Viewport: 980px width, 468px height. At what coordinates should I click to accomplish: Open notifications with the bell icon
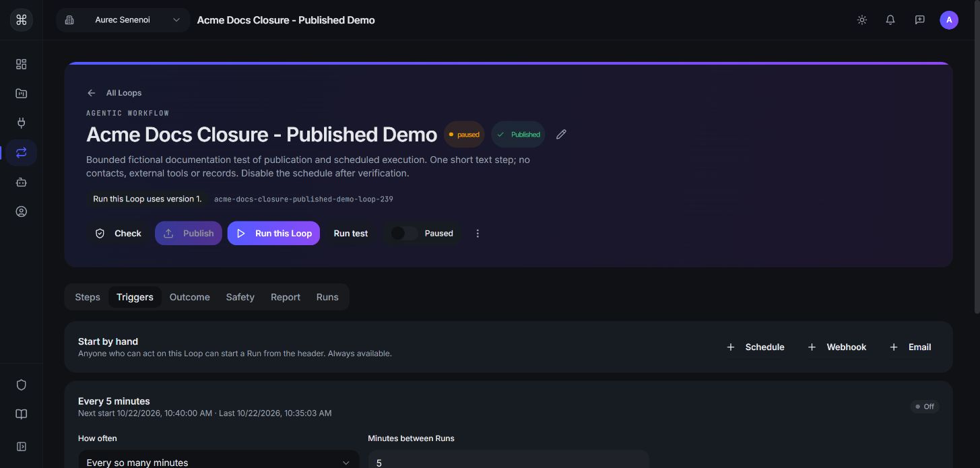click(890, 20)
